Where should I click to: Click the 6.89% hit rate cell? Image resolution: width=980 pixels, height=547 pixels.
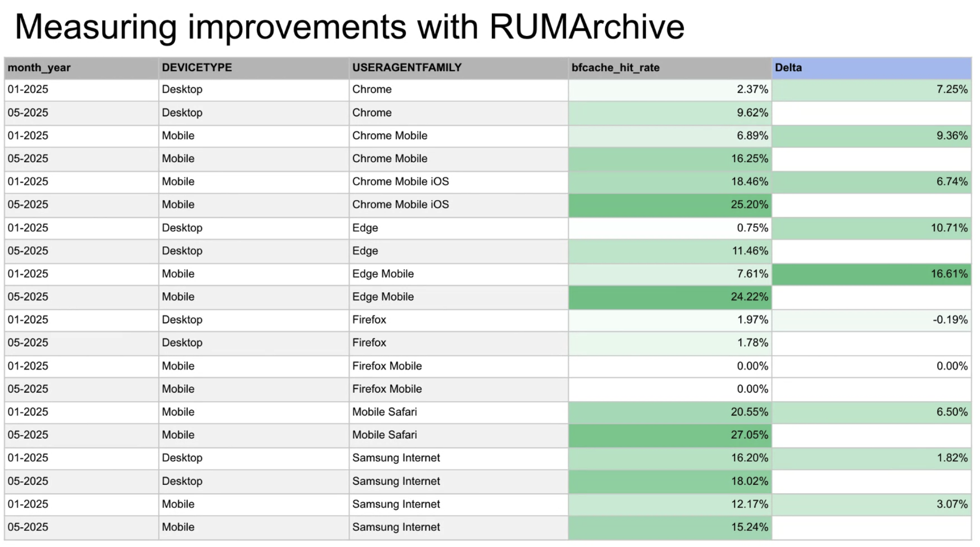point(670,136)
